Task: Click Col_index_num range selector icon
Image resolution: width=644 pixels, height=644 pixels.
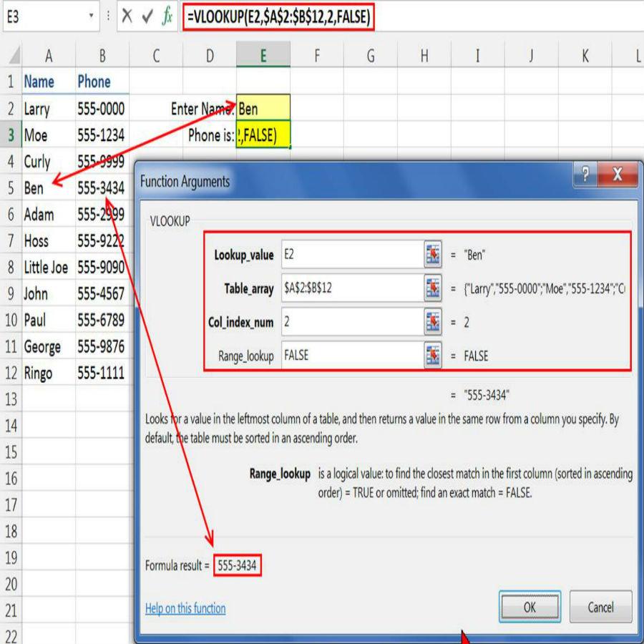Action: [x=433, y=322]
